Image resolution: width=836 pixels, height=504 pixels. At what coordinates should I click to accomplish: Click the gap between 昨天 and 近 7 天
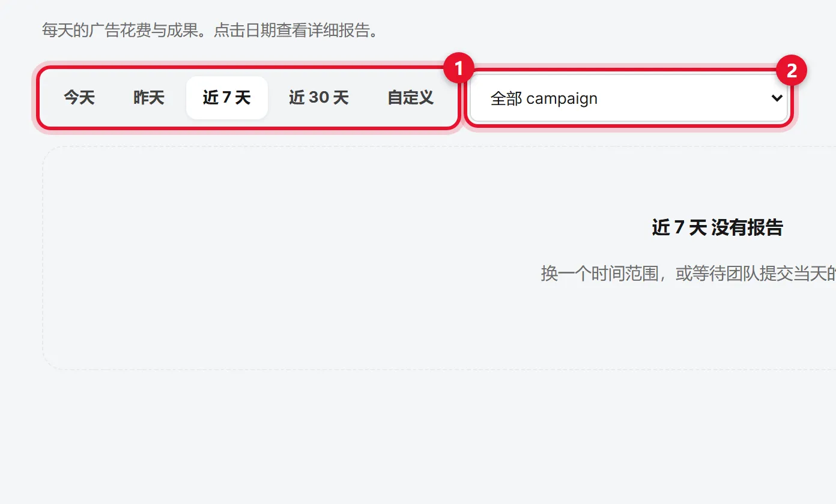(x=184, y=98)
